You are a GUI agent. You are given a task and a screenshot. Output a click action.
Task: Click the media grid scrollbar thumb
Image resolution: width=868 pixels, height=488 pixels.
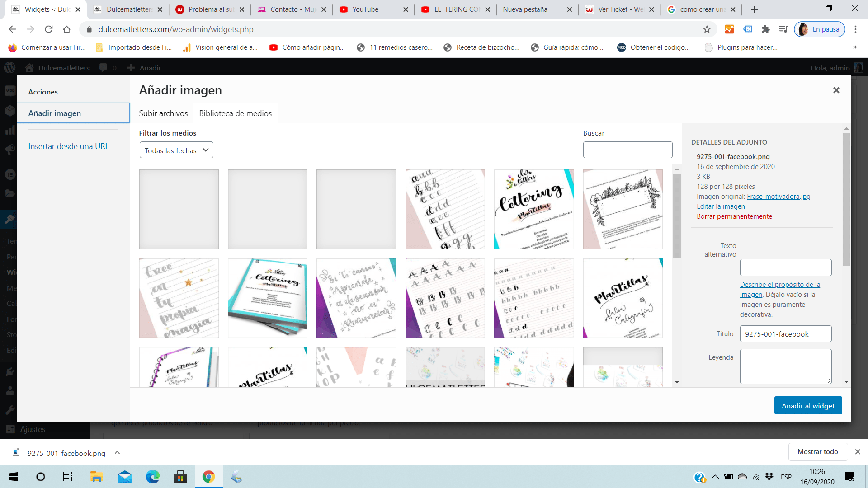(x=677, y=216)
